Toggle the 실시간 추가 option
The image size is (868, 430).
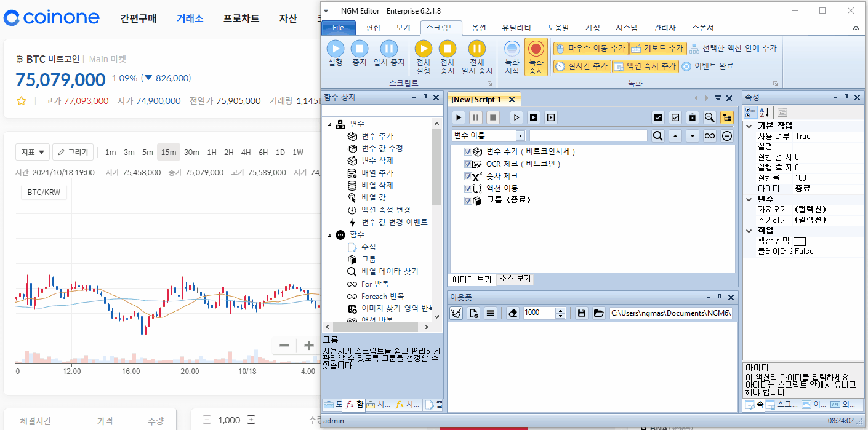[581, 66]
